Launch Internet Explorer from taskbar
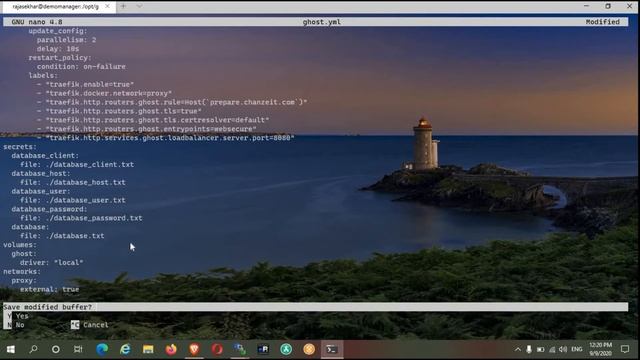Image resolution: width=640 pixels, height=360 pixels. pyautogui.click(x=125, y=349)
